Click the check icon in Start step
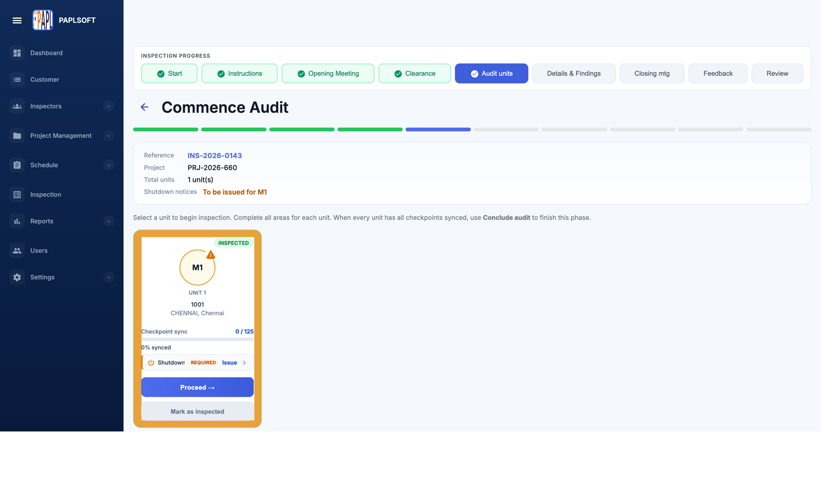Image resolution: width=821 pixels, height=504 pixels. click(161, 74)
